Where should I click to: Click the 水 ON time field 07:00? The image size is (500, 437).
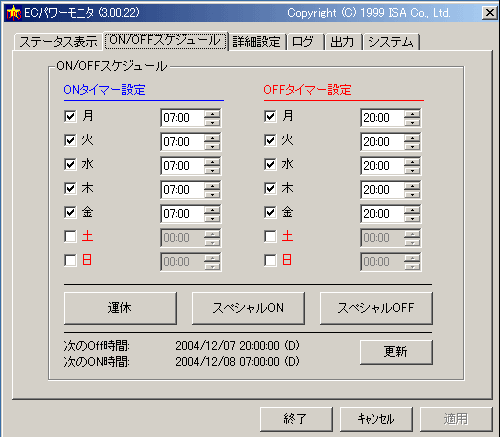click(x=183, y=166)
